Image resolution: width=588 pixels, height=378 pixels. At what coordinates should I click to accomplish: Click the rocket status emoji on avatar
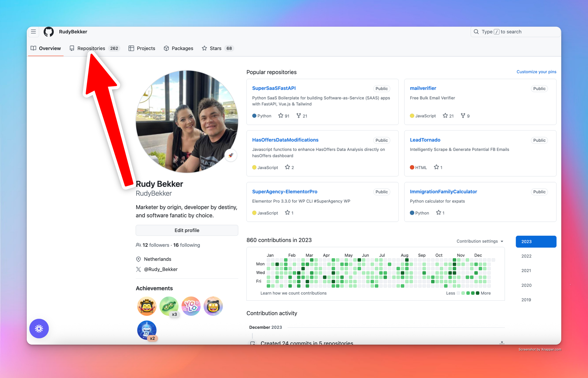(x=231, y=155)
